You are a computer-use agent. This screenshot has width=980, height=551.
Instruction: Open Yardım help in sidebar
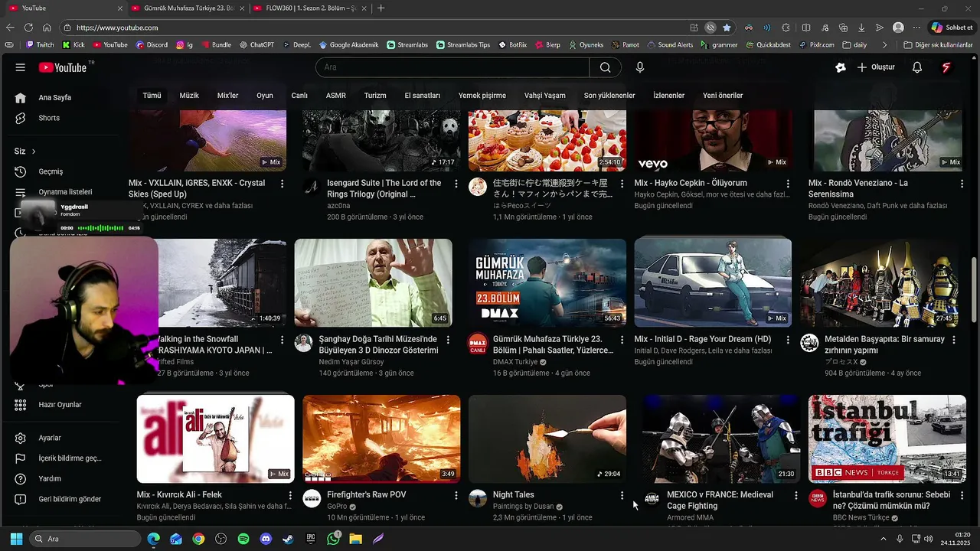(x=49, y=478)
